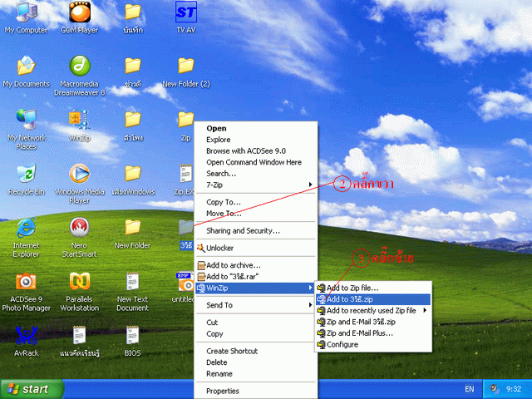
Task: Expand the Send To submenu
Action: tap(256, 305)
